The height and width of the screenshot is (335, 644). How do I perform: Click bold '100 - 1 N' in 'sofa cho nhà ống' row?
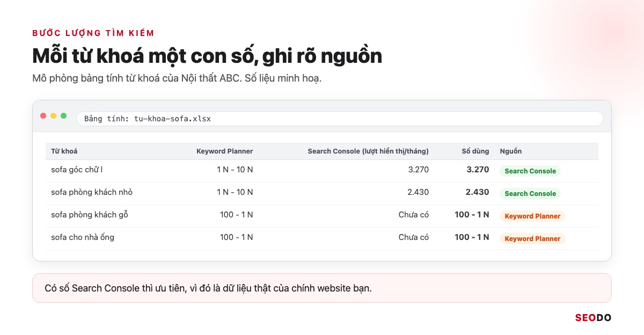(472, 237)
